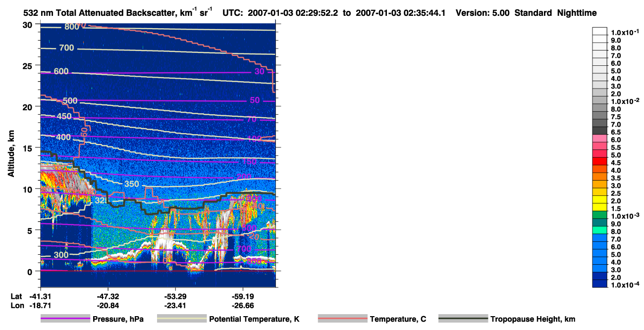Click the 'Pressure, hPa' legend label
Viewport: 644px width, 330px height.
[118, 319]
